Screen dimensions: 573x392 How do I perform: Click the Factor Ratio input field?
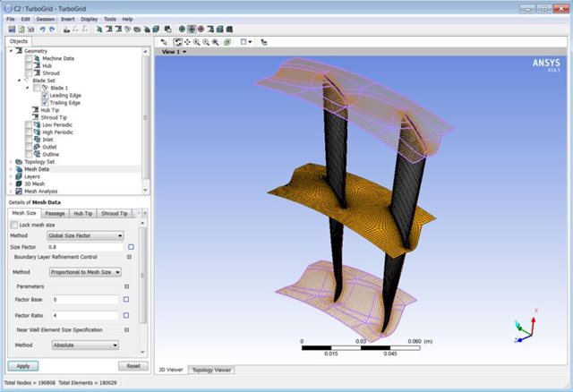[86, 315]
